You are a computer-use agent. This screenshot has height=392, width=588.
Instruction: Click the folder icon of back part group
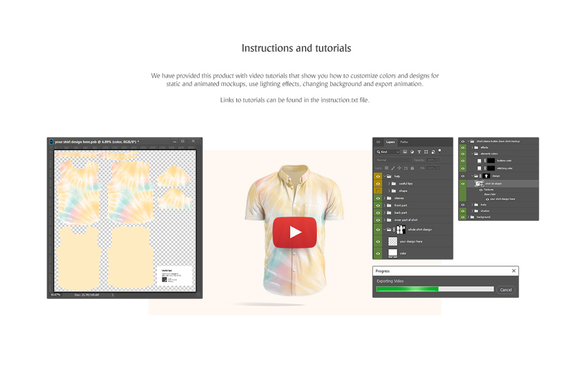point(389,213)
